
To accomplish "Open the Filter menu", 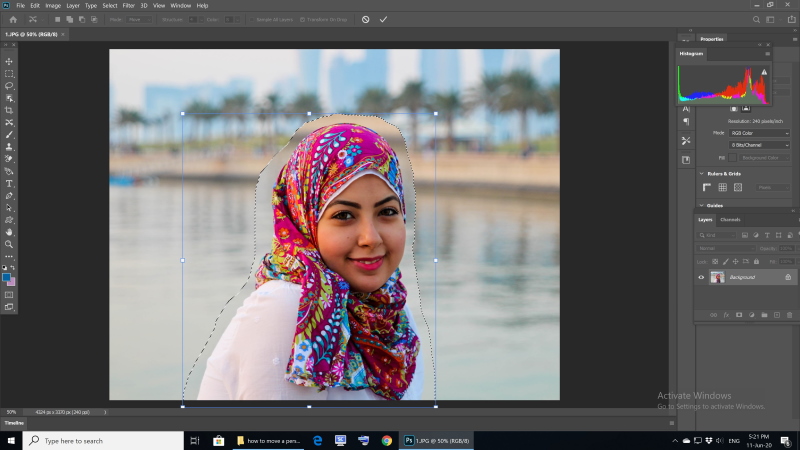I will pyautogui.click(x=129, y=6).
